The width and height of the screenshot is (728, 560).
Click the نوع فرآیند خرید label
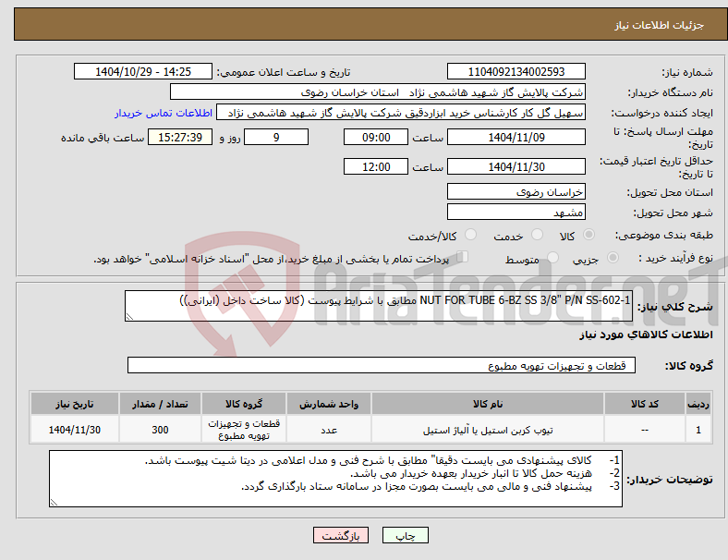click(675, 258)
